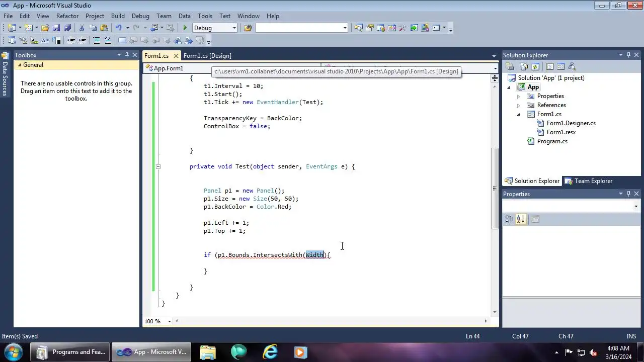
Task: Cut selection with the scissors icon
Action: coord(82,28)
